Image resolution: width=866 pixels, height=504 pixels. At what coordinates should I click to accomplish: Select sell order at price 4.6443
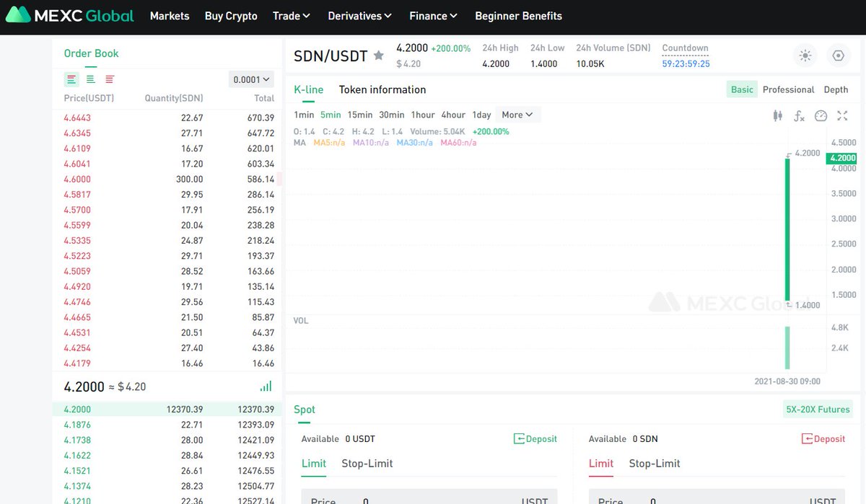(167, 118)
